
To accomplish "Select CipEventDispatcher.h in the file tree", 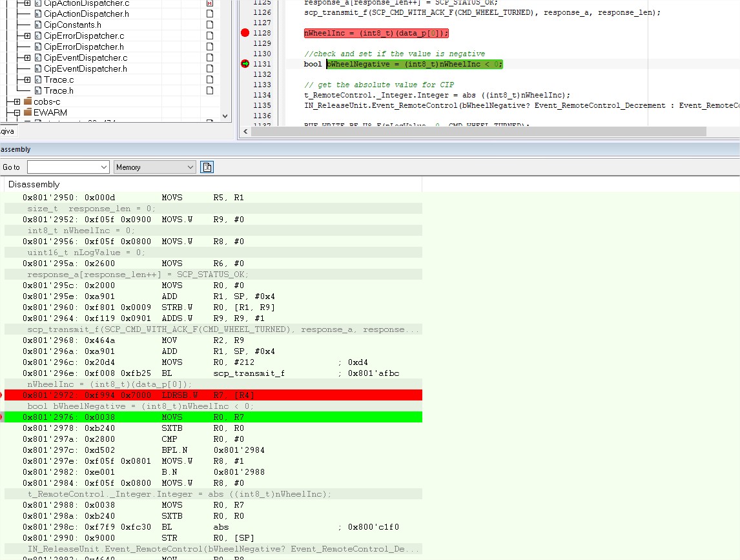I will 85,68.
